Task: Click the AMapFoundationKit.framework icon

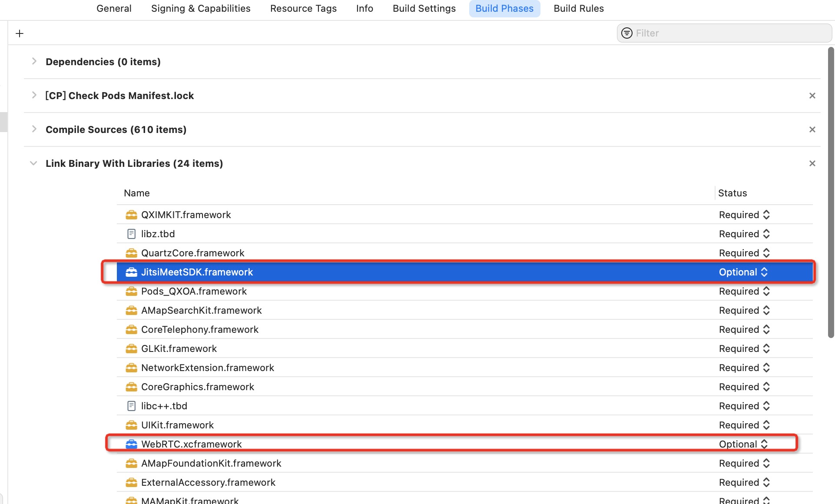Action: pos(132,463)
